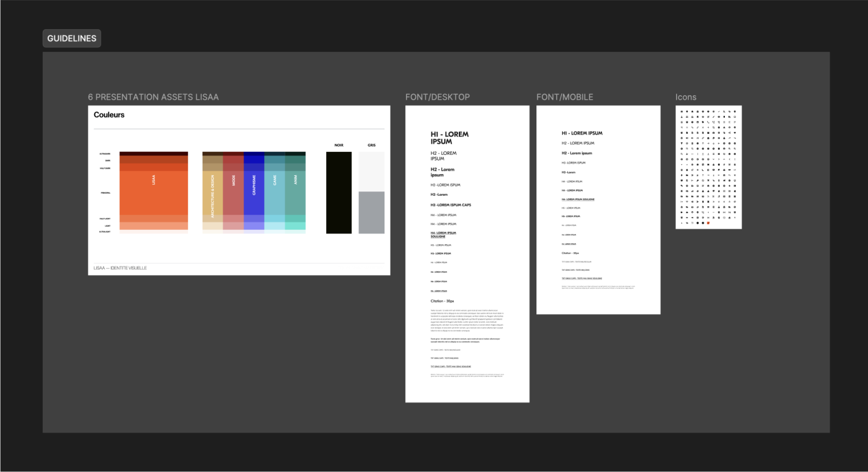Select the GRAPHISME blue color column
The width and height of the screenshot is (868, 472).
point(254,192)
